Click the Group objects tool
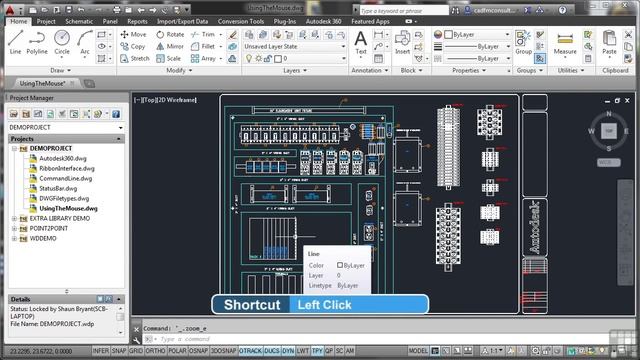This screenshot has width=640, height=360. pos(523,42)
